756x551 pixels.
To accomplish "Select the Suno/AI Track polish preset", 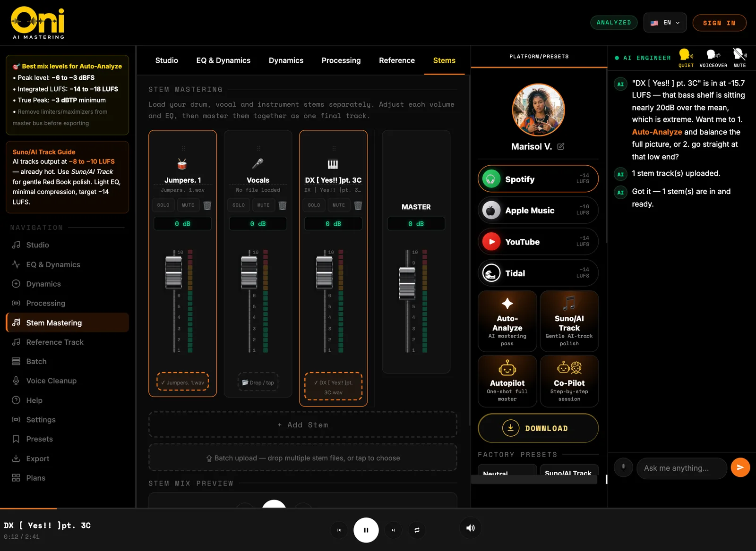I will coord(569,321).
